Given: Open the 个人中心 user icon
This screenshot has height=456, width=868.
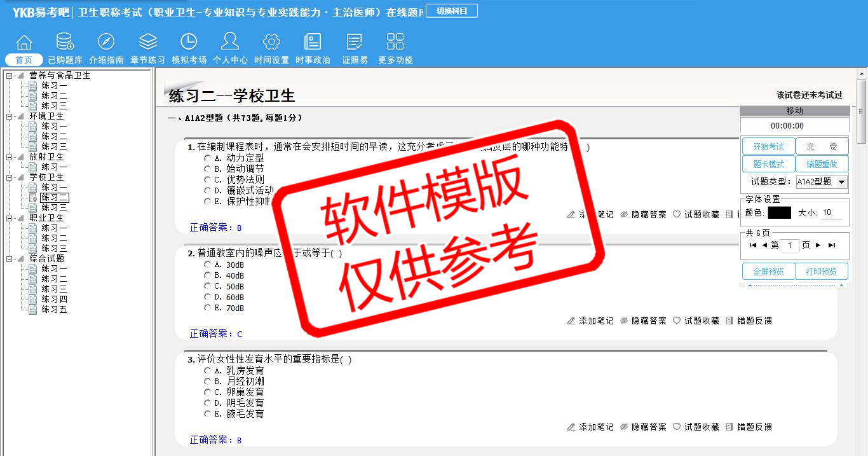Looking at the screenshot, I should 230,43.
